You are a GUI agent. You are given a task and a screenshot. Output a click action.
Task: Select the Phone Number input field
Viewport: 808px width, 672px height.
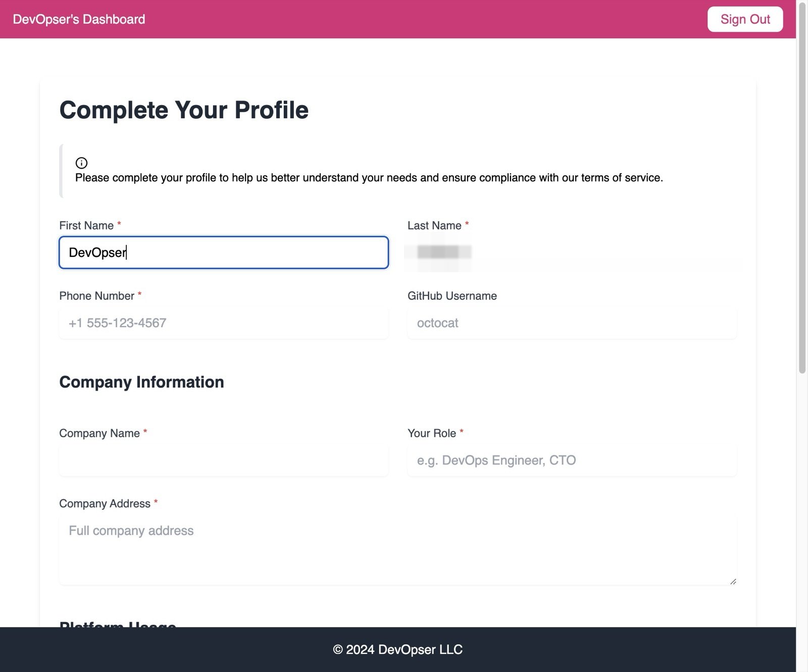[224, 323]
